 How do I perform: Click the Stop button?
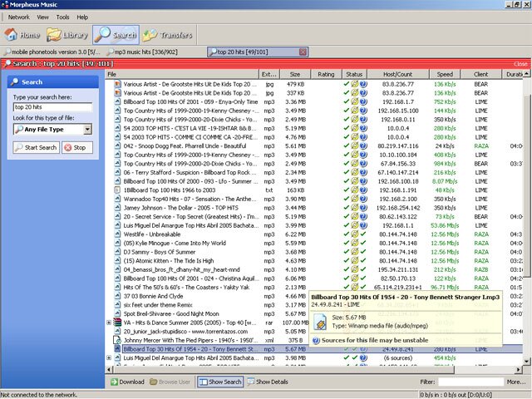tap(77, 148)
